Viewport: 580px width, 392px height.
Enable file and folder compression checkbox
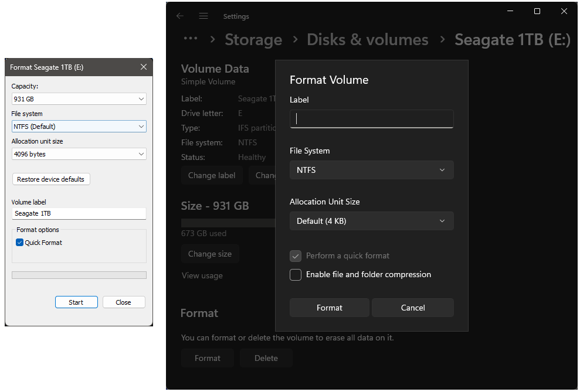point(296,274)
